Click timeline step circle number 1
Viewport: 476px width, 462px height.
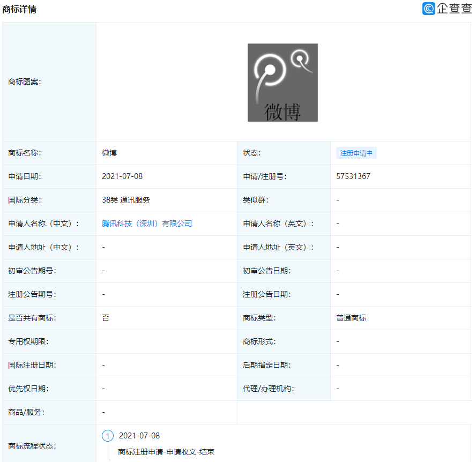(x=108, y=436)
